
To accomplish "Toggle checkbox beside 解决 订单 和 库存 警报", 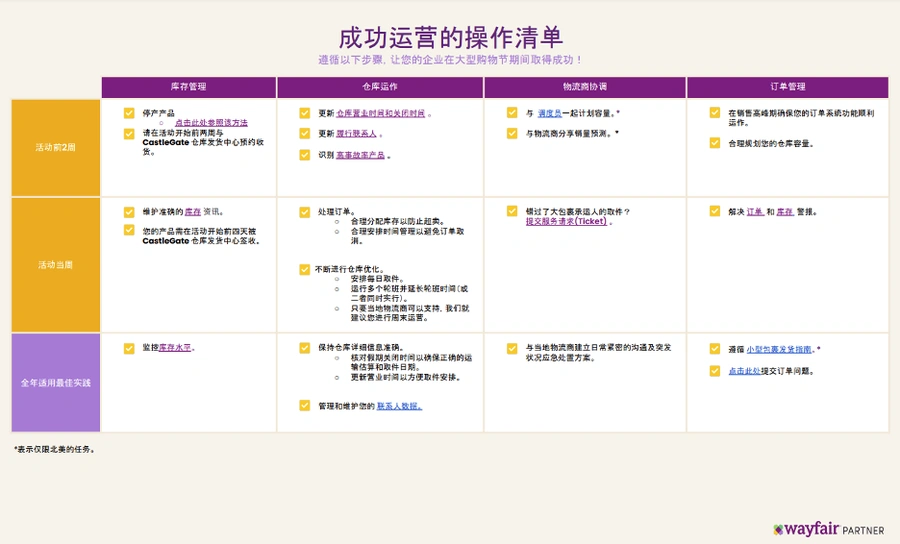I will click(x=715, y=211).
